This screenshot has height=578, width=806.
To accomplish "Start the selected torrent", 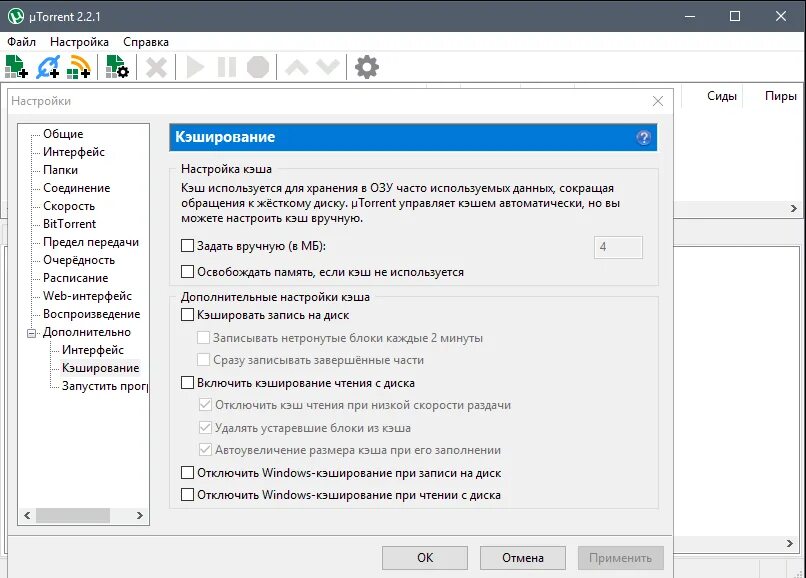I will (196, 66).
